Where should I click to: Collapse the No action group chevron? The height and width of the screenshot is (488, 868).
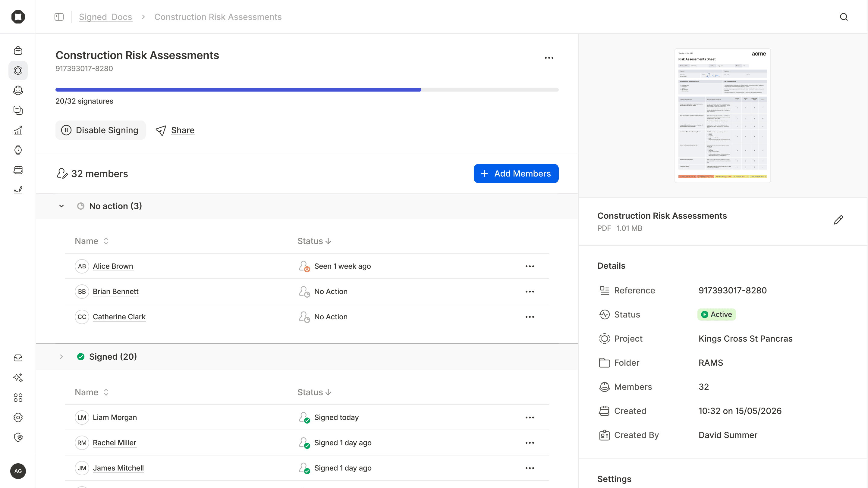[x=61, y=206]
